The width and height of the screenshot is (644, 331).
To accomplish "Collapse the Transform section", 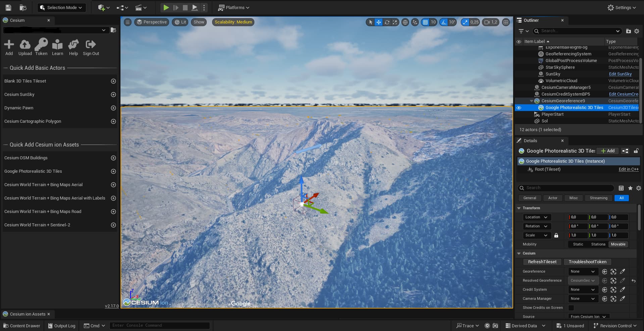I will [x=519, y=208].
